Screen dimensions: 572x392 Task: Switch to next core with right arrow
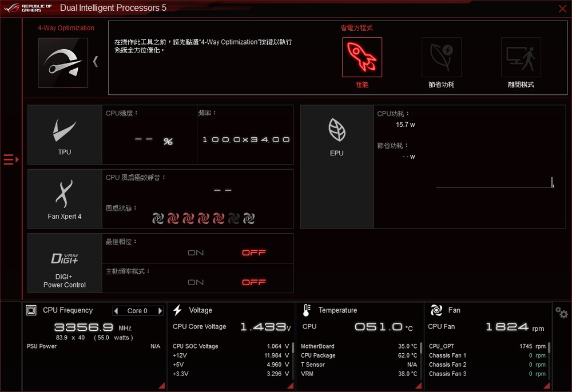[x=160, y=311]
